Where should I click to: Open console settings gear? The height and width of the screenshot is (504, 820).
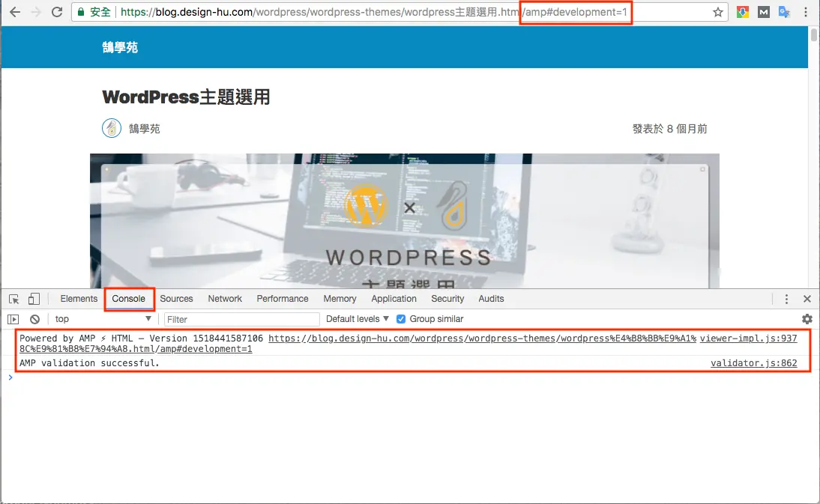[807, 318]
